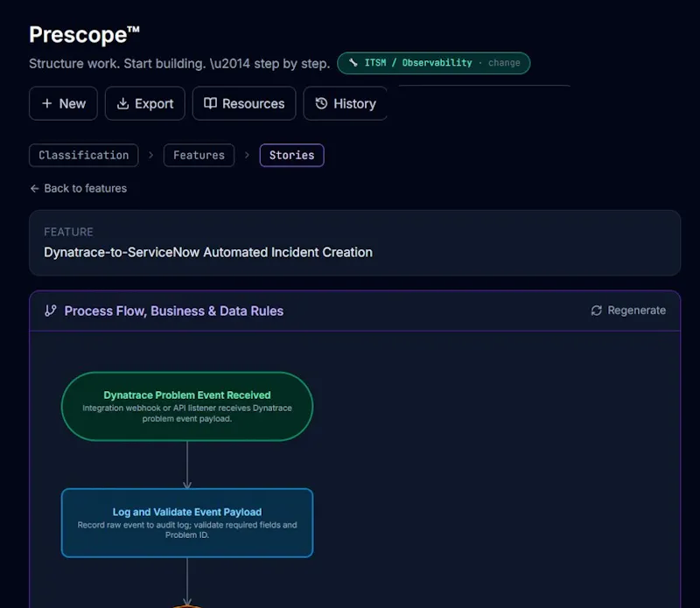Open the Resources button
This screenshot has height=608, width=700.
[244, 103]
